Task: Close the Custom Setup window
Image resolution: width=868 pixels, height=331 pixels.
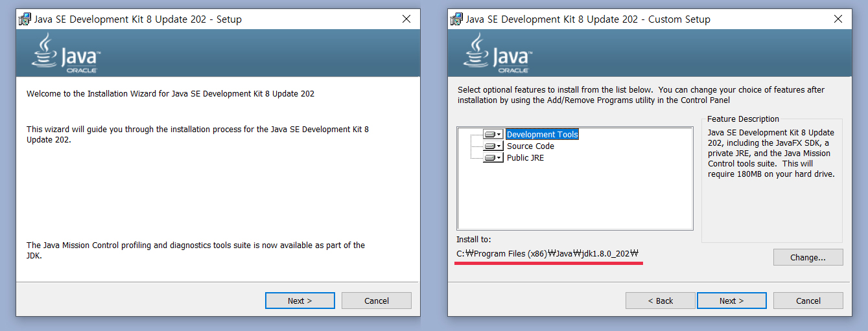Action: point(838,19)
